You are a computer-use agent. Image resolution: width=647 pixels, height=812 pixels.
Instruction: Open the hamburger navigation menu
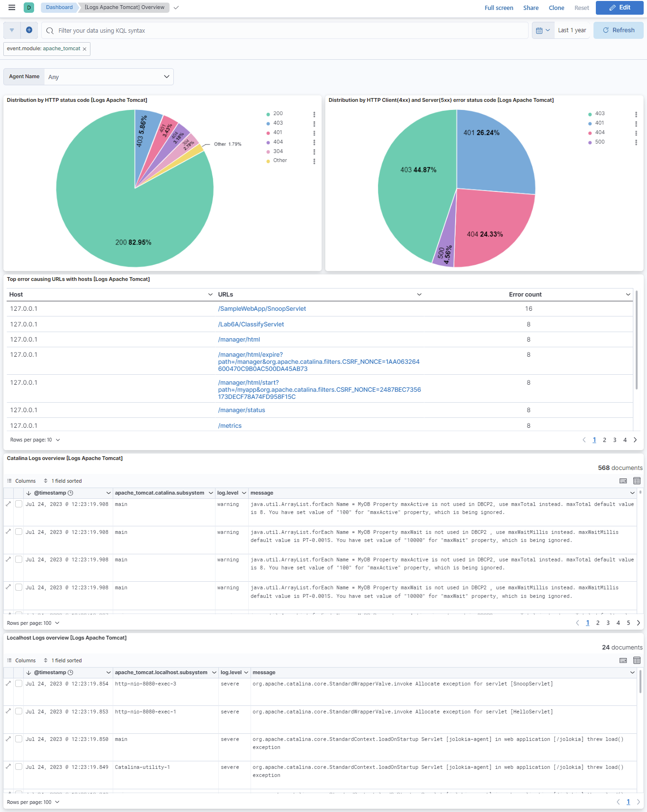[12, 8]
